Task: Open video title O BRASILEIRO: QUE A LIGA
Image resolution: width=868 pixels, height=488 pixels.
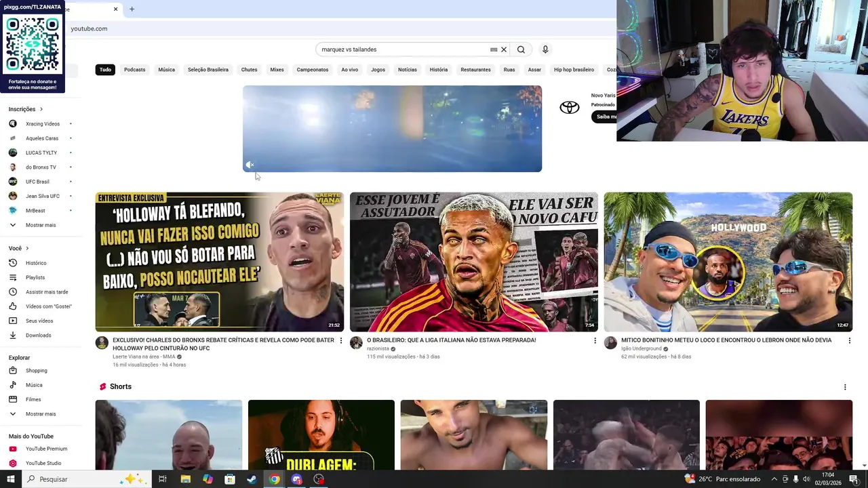Action: (451, 340)
